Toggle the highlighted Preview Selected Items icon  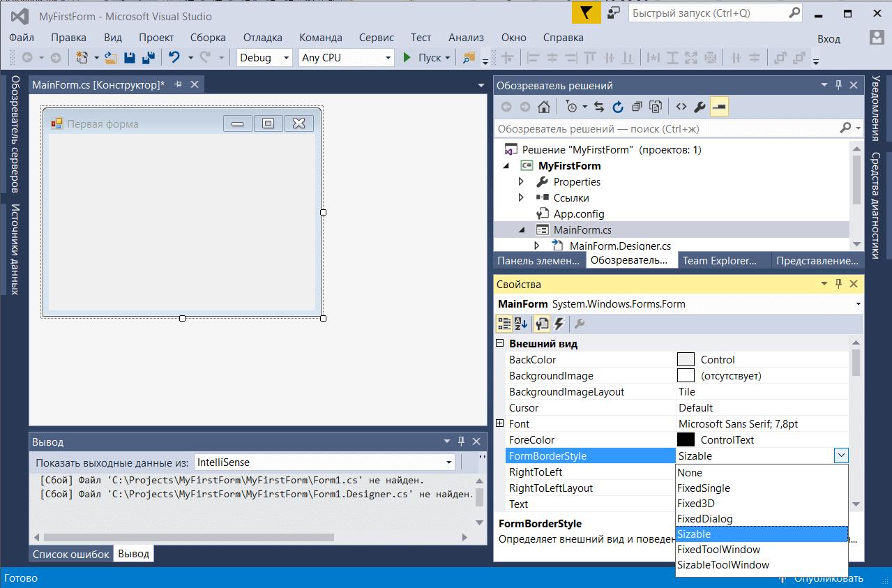(x=720, y=107)
